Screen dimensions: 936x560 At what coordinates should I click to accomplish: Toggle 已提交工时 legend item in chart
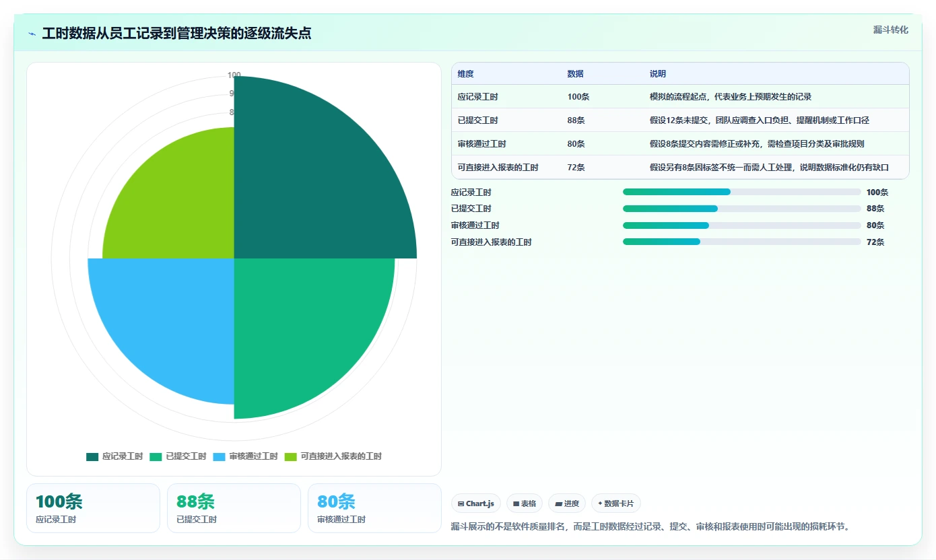click(178, 456)
